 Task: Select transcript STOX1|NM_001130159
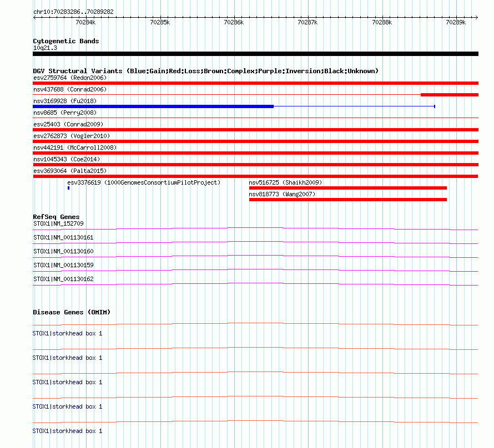63,265
